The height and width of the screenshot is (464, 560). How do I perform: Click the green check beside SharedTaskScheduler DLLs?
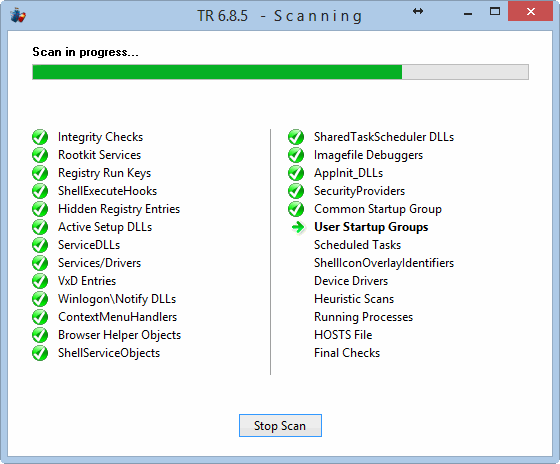click(296, 137)
